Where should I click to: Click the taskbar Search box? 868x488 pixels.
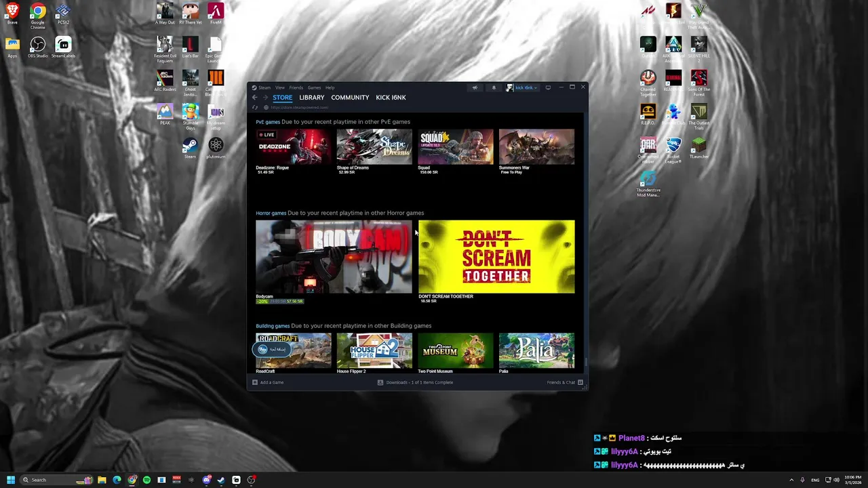tap(58, 480)
